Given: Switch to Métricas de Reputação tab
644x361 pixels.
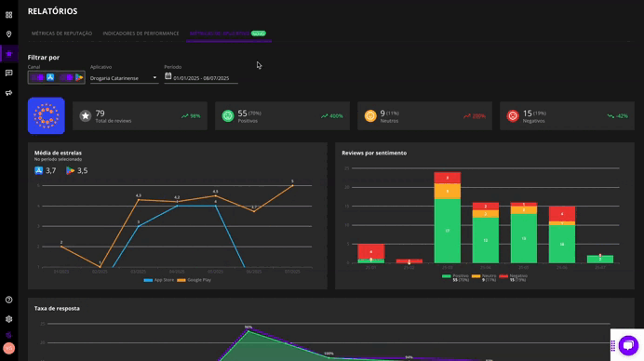Looking at the screenshot, I should pos(61,33).
